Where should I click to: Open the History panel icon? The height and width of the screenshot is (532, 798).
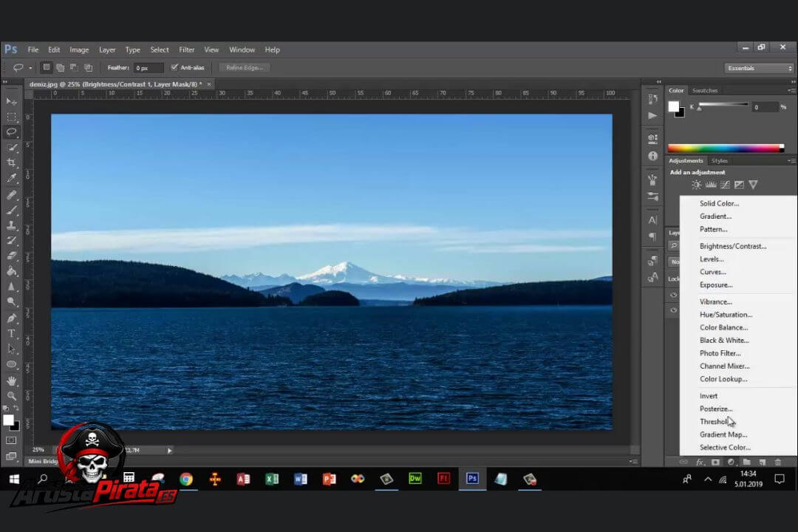pyautogui.click(x=653, y=99)
